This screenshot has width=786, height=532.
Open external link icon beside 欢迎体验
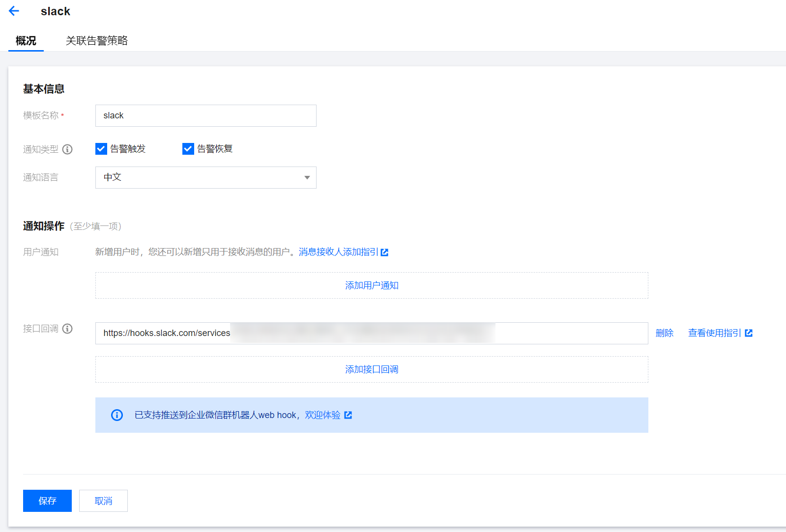(348, 415)
